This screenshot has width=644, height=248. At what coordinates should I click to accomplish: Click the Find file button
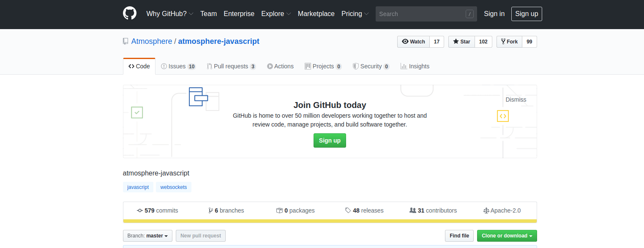459,236
